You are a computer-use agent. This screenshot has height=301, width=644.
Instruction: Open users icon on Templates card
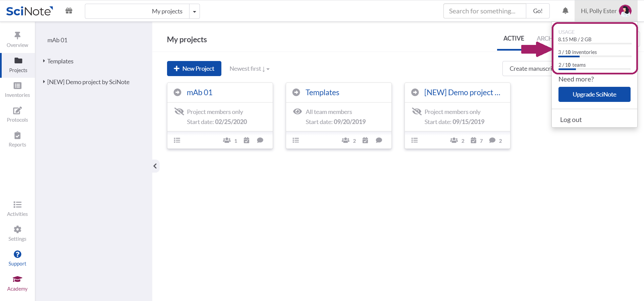tap(345, 140)
